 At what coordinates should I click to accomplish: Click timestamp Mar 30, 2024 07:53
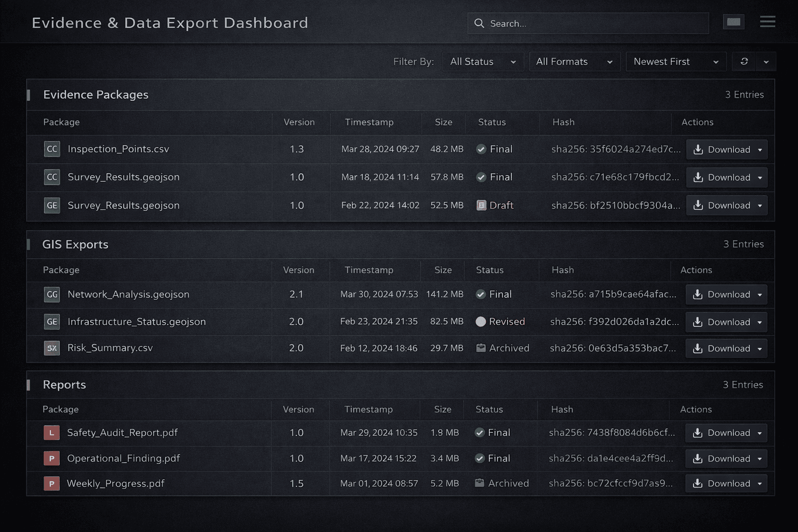tap(379, 294)
